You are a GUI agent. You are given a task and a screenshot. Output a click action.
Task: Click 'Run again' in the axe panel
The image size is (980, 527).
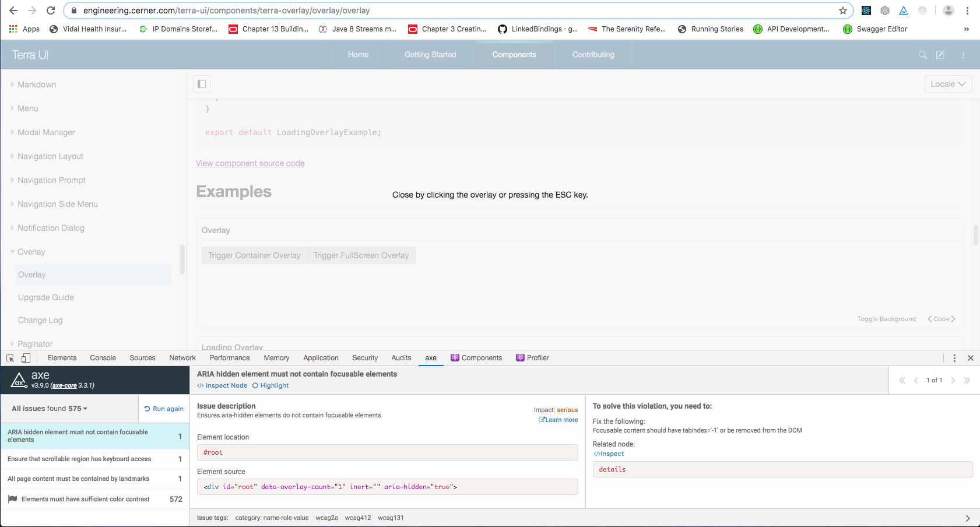coord(164,408)
